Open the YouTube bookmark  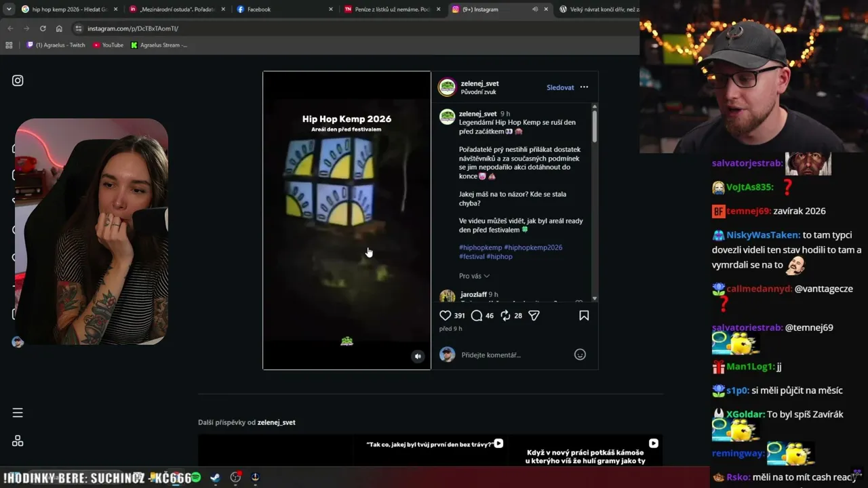108,45
